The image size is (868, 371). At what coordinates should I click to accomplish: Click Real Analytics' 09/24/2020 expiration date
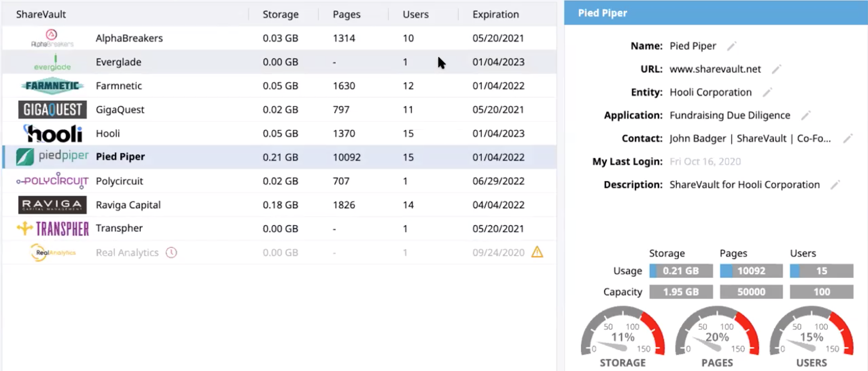click(x=498, y=252)
